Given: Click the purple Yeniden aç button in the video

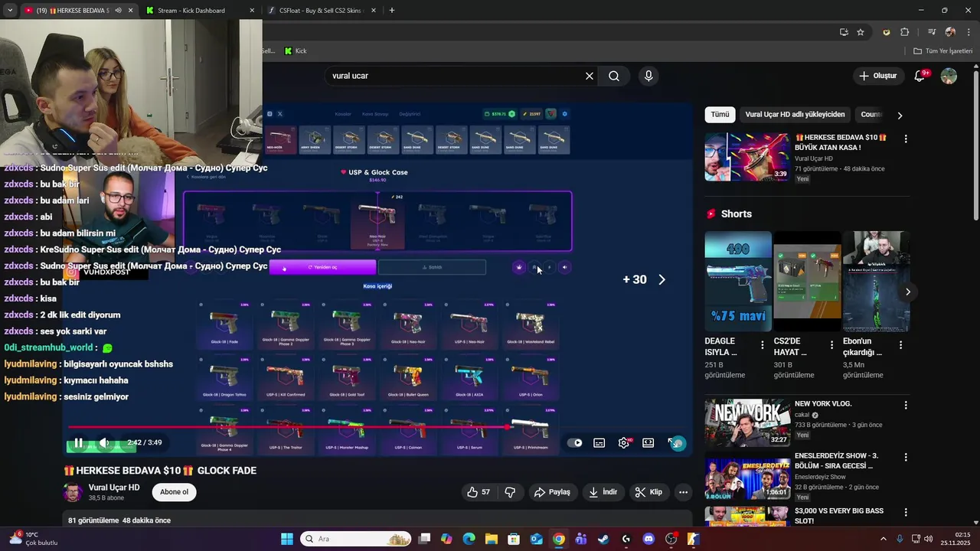Looking at the screenshot, I should pos(322,267).
